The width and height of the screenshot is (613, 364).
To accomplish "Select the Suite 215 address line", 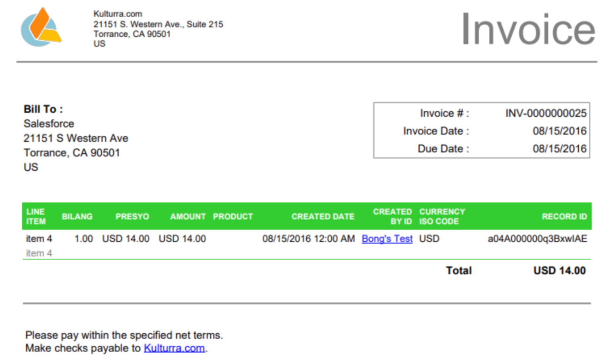I will (158, 24).
